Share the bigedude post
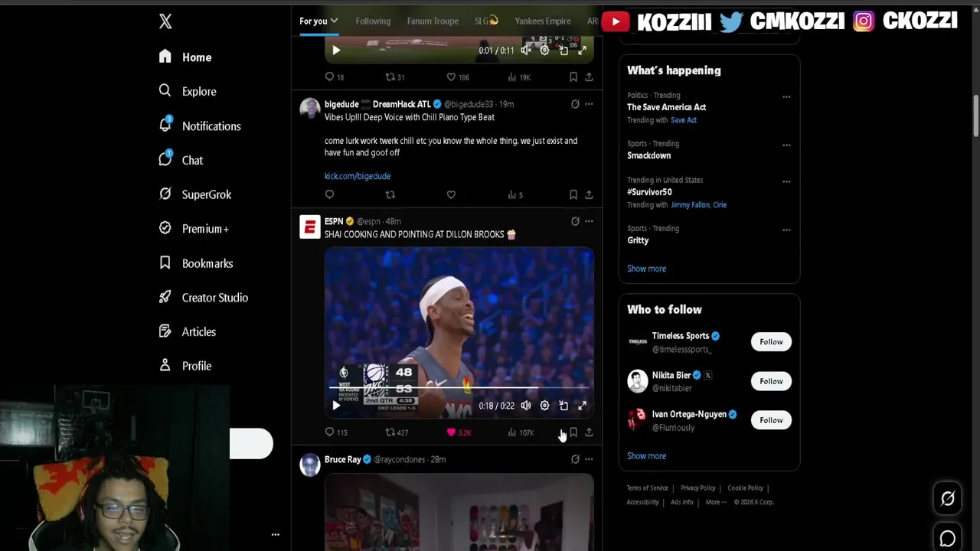This screenshot has width=980, height=551. (589, 195)
